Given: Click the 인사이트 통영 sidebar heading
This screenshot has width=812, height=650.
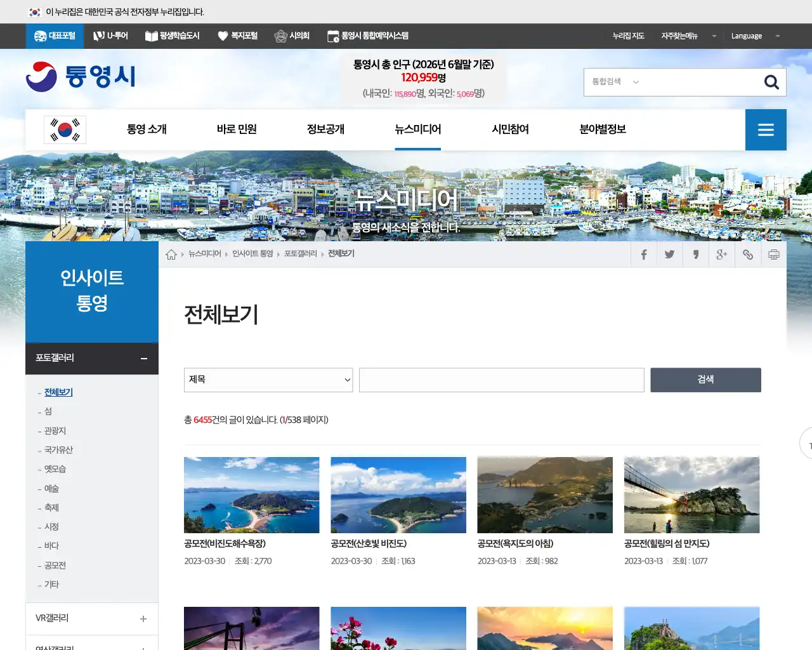Looking at the screenshot, I should tap(92, 291).
